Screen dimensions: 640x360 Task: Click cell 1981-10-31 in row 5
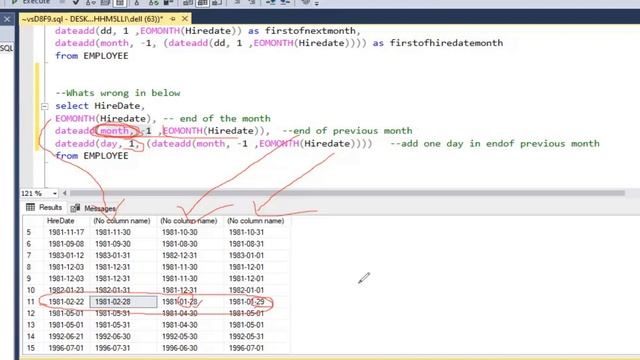[x=246, y=232]
